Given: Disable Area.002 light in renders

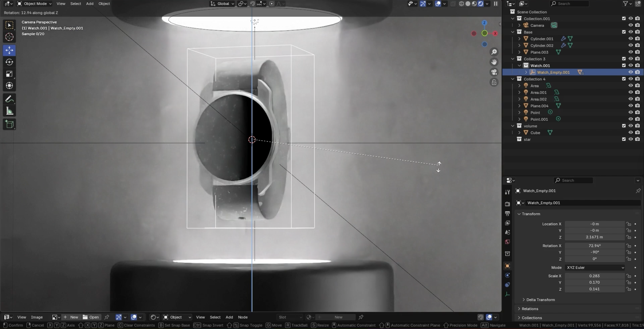Looking at the screenshot, I should (x=637, y=99).
